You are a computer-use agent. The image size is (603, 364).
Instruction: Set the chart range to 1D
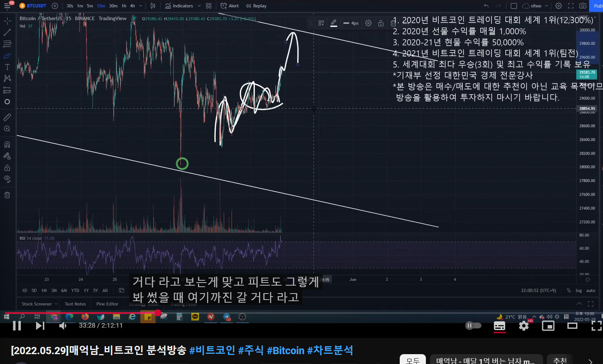pyautogui.click(x=25, y=291)
